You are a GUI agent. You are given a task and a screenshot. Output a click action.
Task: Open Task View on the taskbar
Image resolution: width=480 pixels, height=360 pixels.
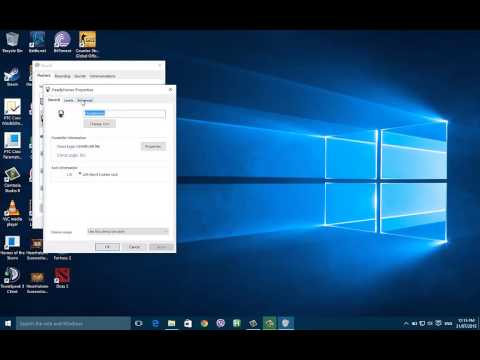[x=139, y=323]
